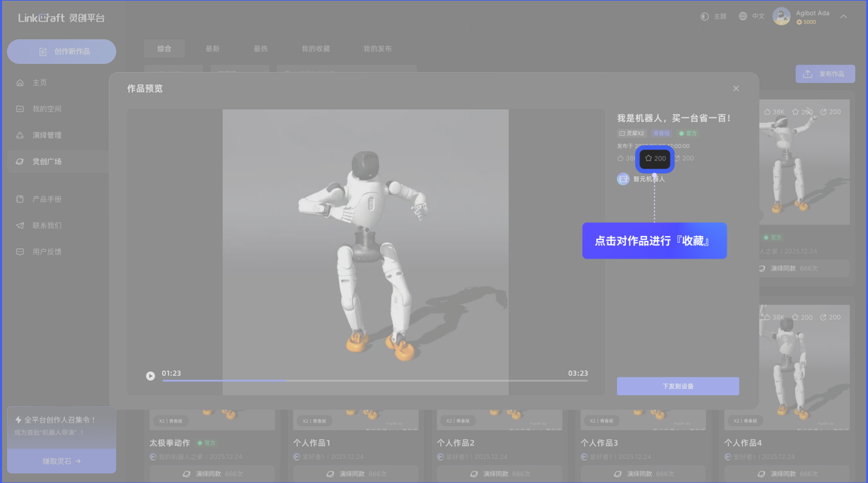
Task: Switch to 最新 tab
Action: pos(213,49)
